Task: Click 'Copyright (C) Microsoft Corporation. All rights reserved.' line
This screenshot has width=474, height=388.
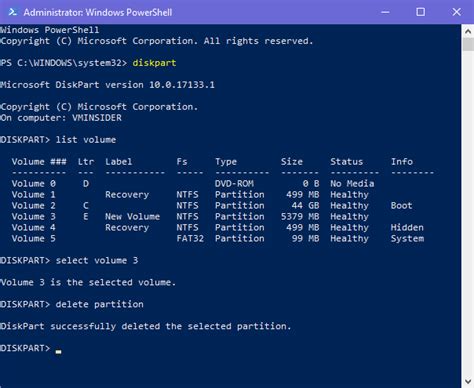Action: (157, 41)
